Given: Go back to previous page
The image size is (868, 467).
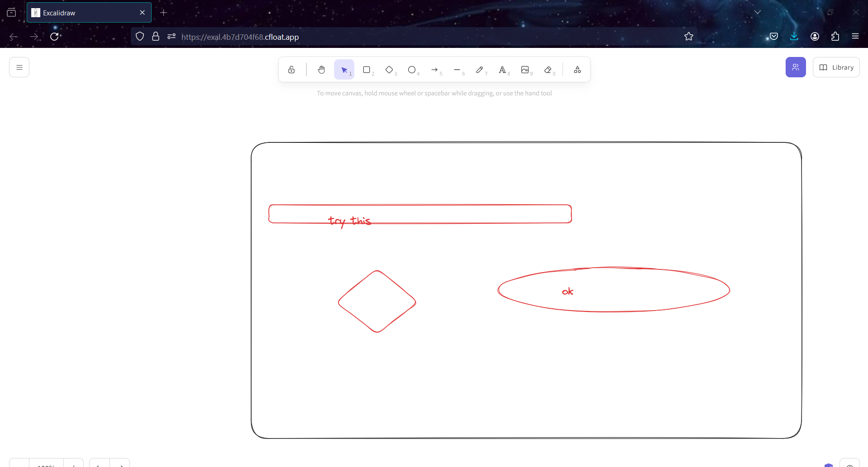Looking at the screenshot, I should [x=14, y=37].
